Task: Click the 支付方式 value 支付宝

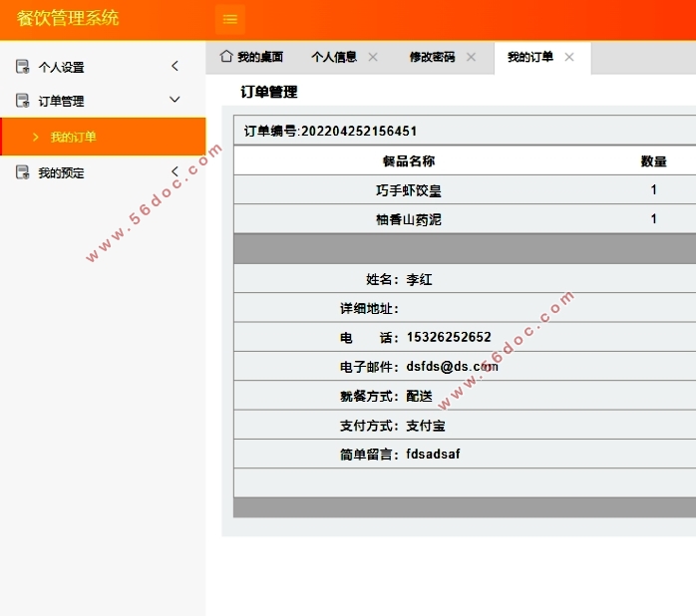Action: point(426,426)
